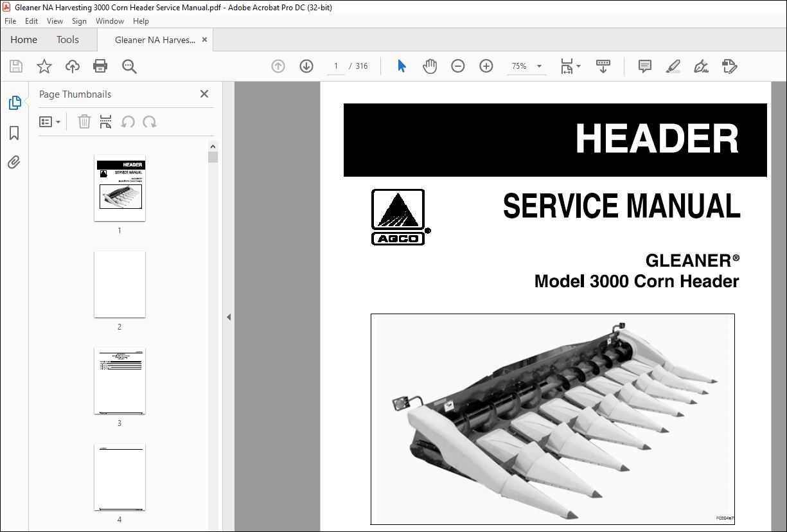Viewport: 787px width, 532px height.
Task: Click the page number input field
Action: (x=336, y=66)
